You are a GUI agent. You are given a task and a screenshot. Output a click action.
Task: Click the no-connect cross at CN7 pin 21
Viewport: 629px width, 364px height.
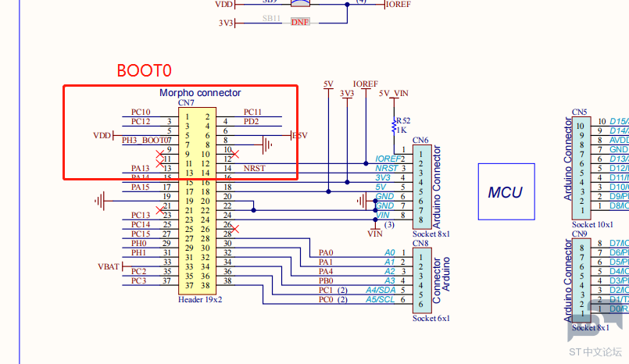tap(160, 210)
